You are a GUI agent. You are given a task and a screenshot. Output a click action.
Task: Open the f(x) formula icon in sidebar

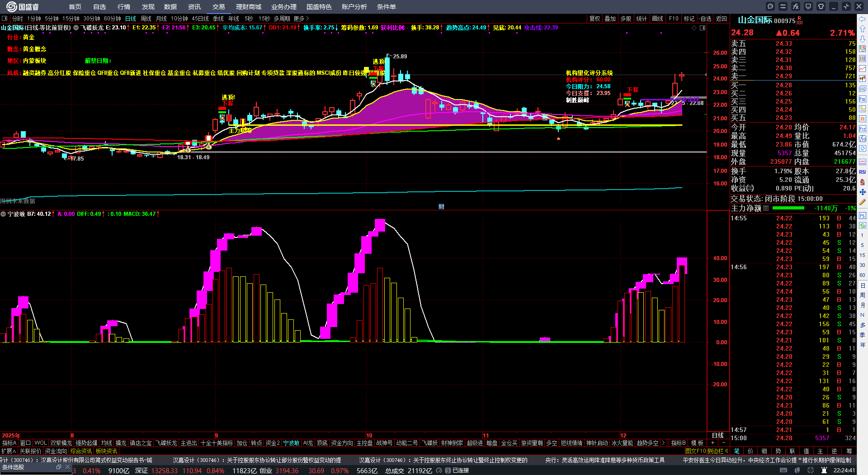(863, 138)
